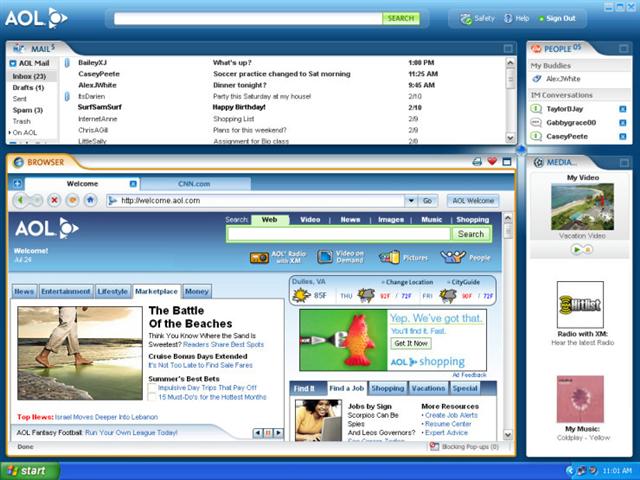Open a new browser tab with plus icon
Screen dimensions: 640x480
(x=17, y=184)
